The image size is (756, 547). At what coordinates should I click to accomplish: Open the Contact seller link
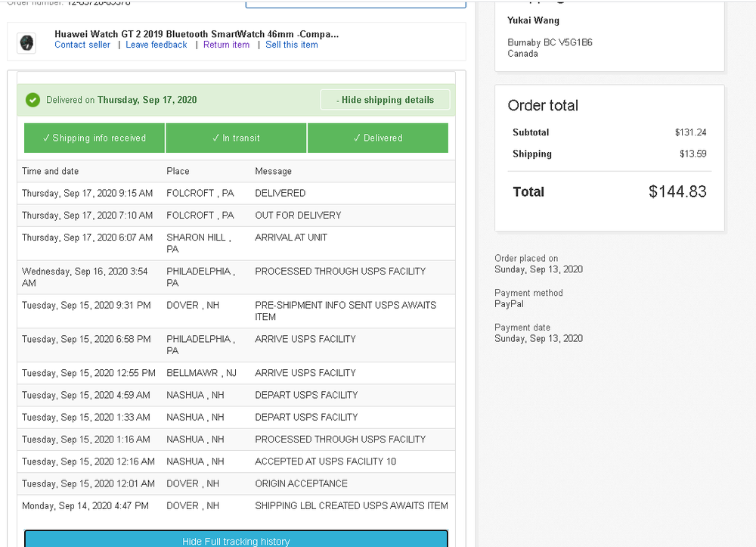tap(82, 45)
